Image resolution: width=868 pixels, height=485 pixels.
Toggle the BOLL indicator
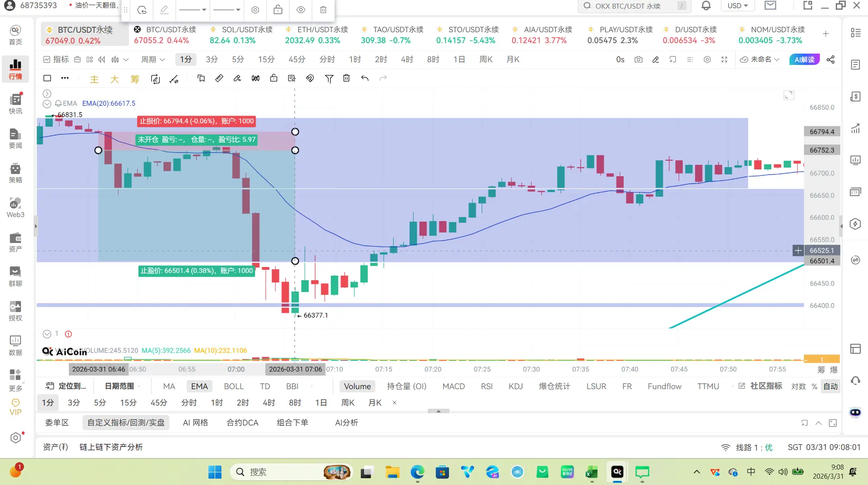234,386
